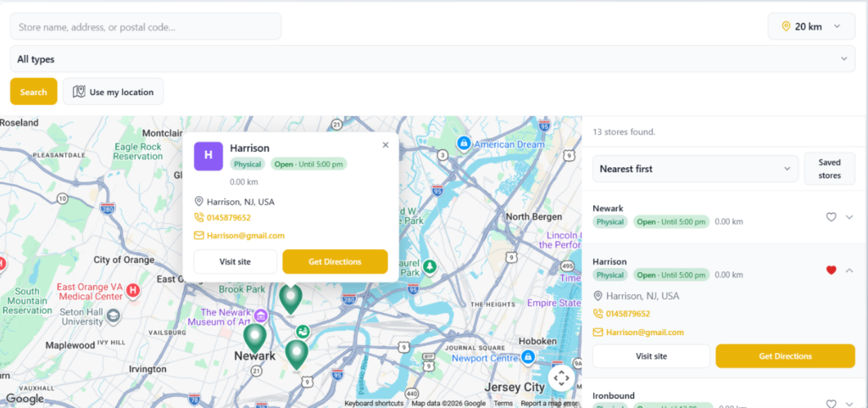Image resolution: width=868 pixels, height=408 pixels.
Task: Click the pin icon beside list address
Action: click(598, 296)
